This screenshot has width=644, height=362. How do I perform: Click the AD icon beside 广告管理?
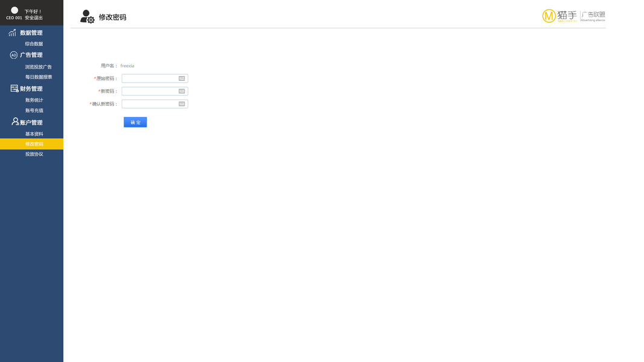click(14, 55)
